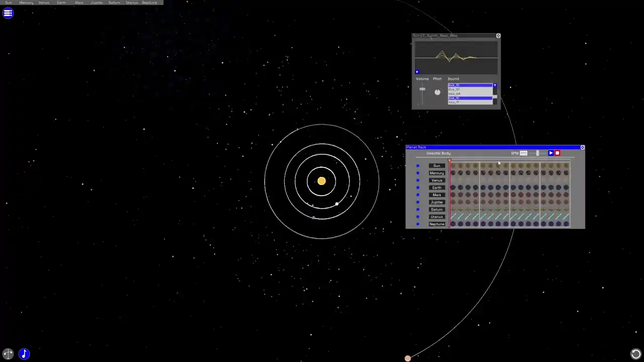Close the Planet Rack window
The image size is (644, 362).
[582, 147]
